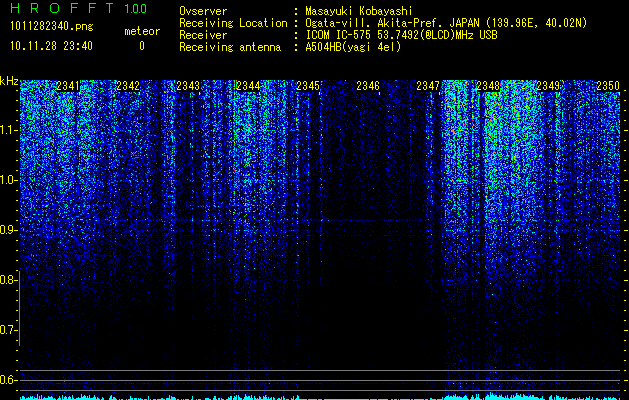Click the 2349 time marker

tap(548, 86)
